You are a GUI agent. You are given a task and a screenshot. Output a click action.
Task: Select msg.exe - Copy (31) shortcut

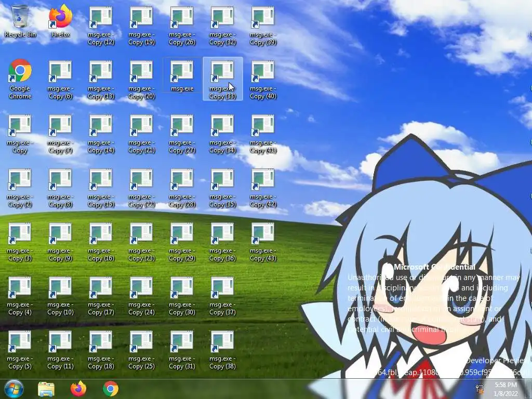[x=182, y=350]
